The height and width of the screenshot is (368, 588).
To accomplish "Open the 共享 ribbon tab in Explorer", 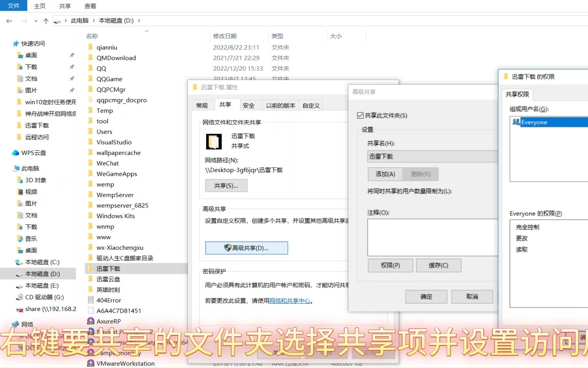I will 65,6.
